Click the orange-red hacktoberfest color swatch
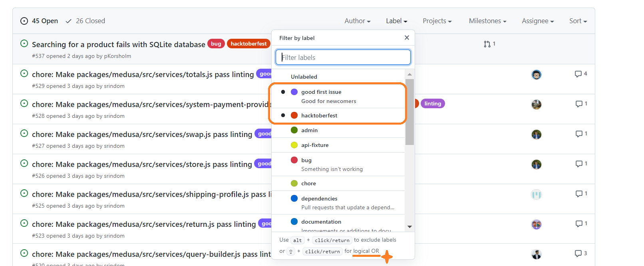 coord(294,115)
